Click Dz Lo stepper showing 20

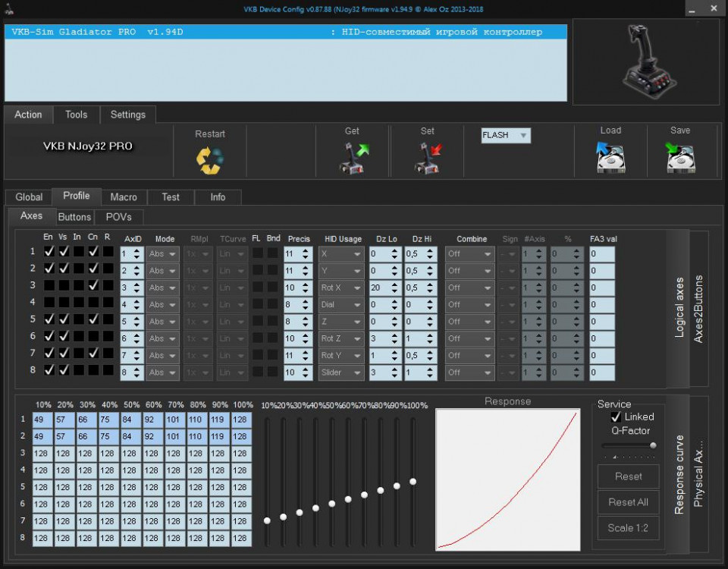394,288
